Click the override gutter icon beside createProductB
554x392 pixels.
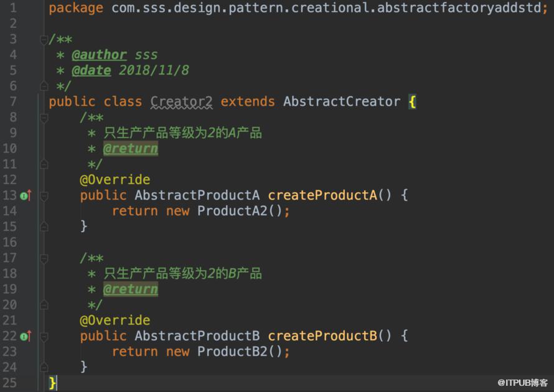point(26,336)
